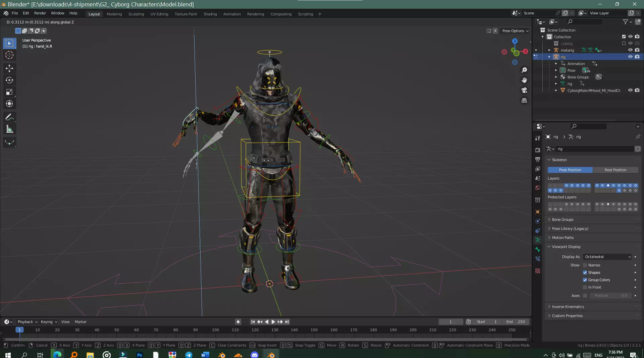This screenshot has height=358, width=644.
Task: Expand the Motion Paths panel
Action: coord(593,238)
